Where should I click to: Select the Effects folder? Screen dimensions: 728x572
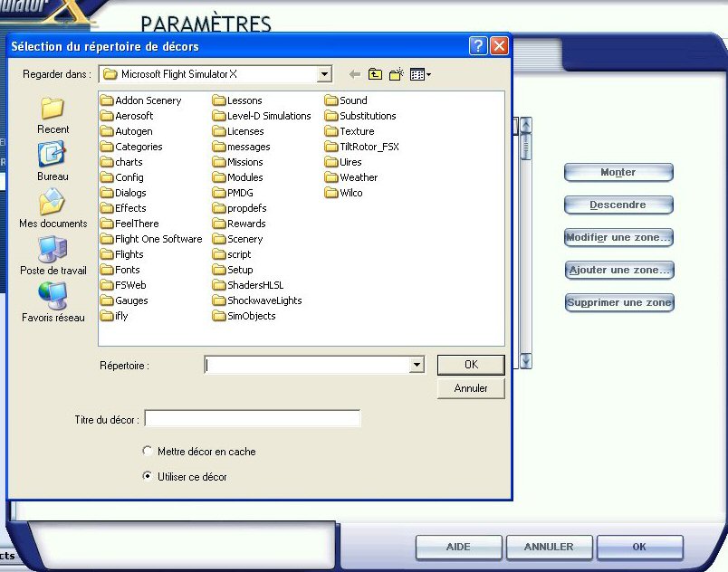(123, 208)
